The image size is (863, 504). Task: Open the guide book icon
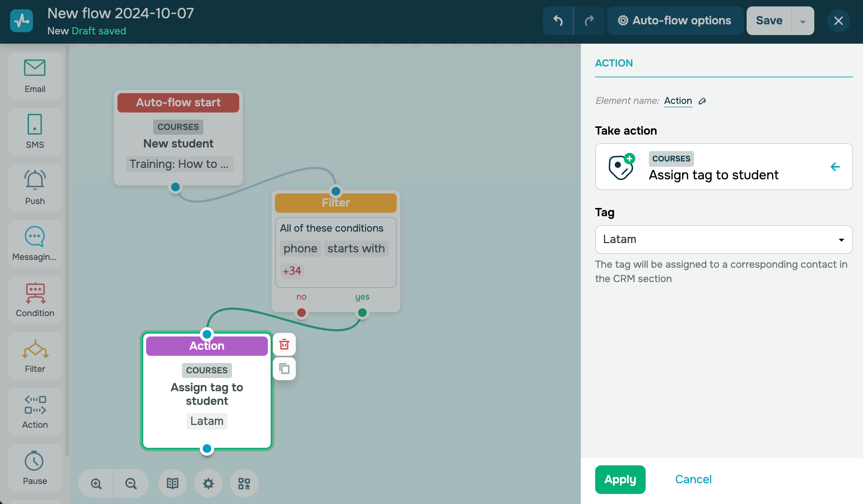(x=173, y=484)
